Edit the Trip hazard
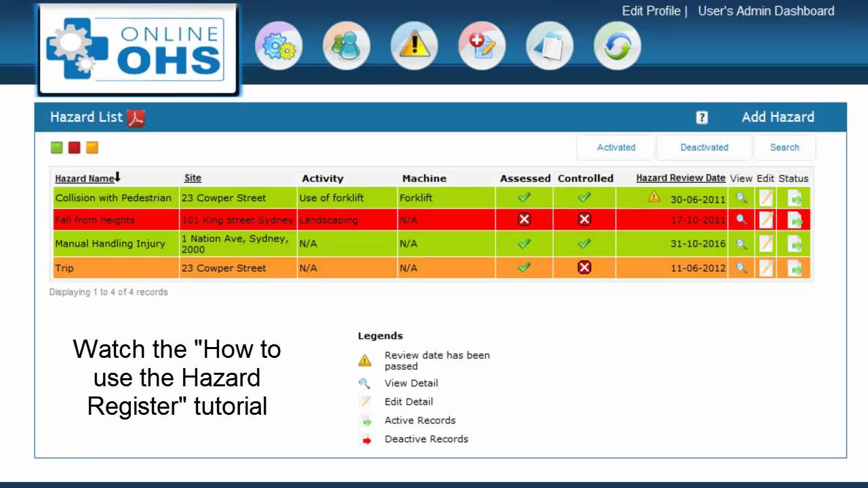The image size is (868, 488). pos(766,268)
